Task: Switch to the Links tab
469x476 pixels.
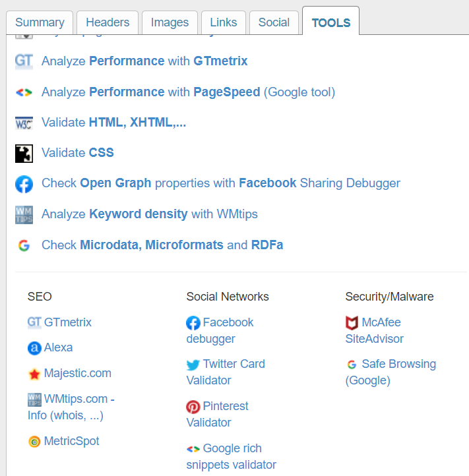Action: tap(224, 22)
